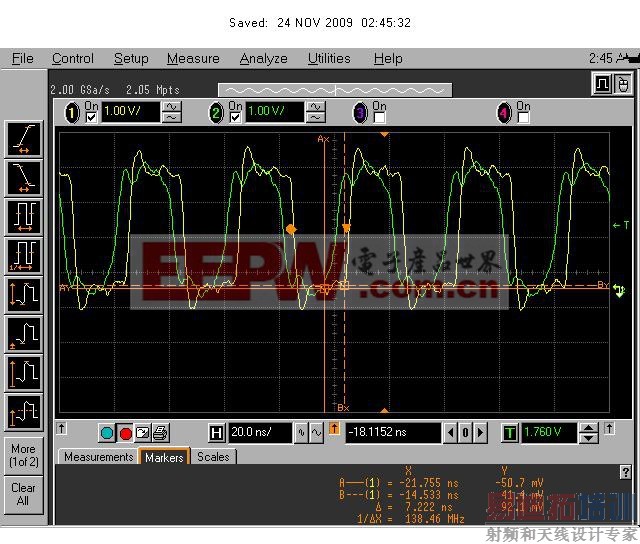Open help question mark in markers panel
This screenshot has height=544, width=640.
click(x=625, y=472)
